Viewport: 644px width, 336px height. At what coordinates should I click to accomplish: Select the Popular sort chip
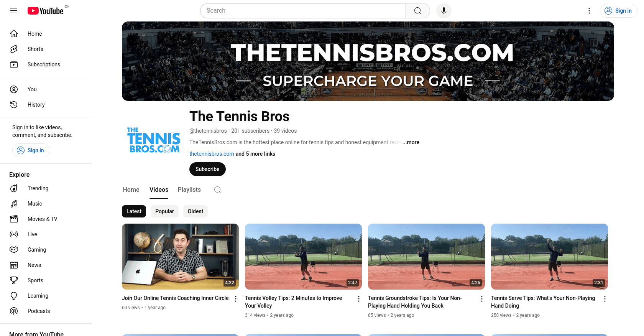tap(164, 211)
